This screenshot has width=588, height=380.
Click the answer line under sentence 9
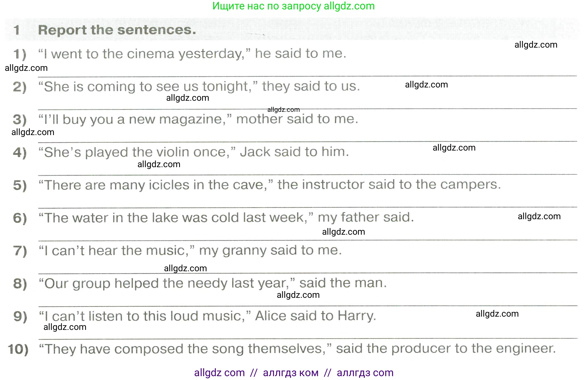tap(307, 338)
